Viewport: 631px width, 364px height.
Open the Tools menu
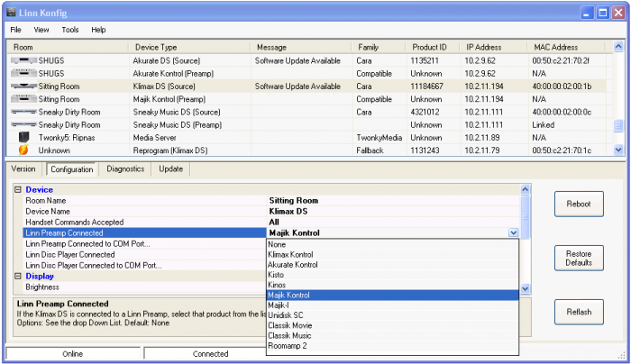(70, 30)
